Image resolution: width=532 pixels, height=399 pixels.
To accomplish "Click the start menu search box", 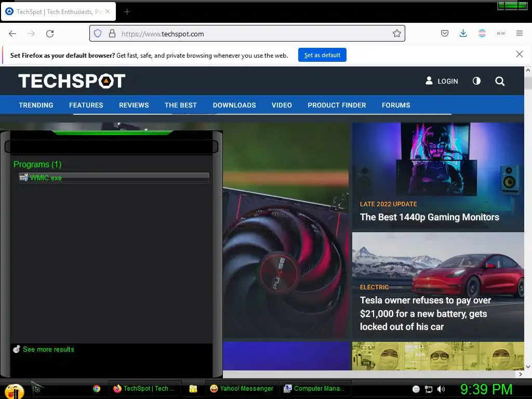I will coord(111,147).
